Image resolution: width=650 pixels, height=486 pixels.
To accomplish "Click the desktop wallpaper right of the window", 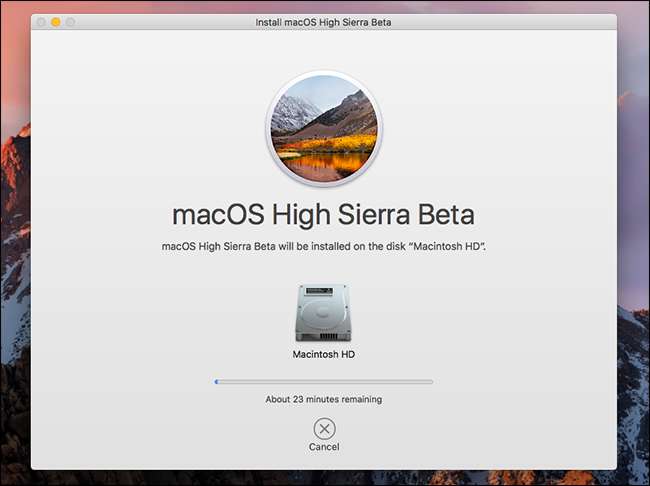I will pyautogui.click(x=634, y=250).
